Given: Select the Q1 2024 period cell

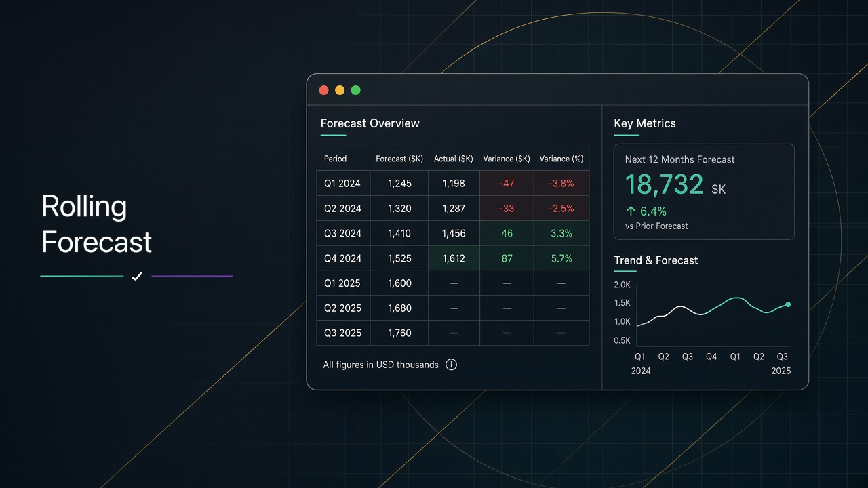Looking at the screenshot, I should pyautogui.click(x=342, y=183).
